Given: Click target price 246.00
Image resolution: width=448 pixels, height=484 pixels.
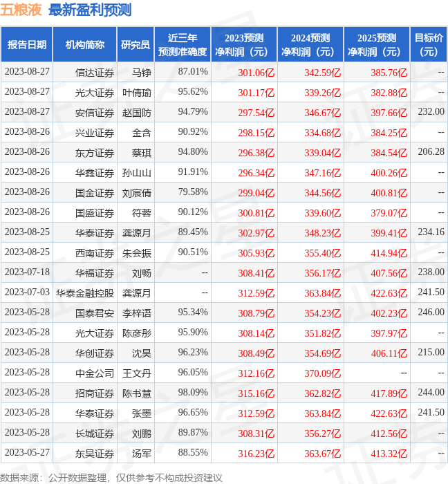Looking at the screenshot, I should [431, 313].
